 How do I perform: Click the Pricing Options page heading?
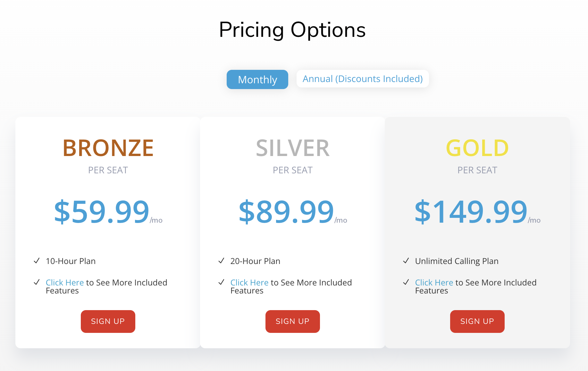pyautogui.click(x=292, y=30)
